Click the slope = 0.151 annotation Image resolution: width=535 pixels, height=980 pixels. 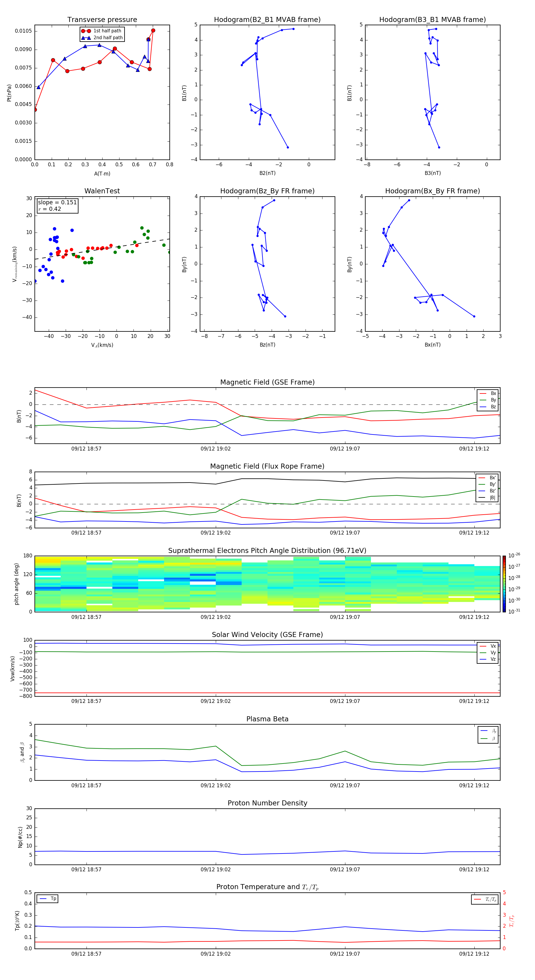coord(57,203)
